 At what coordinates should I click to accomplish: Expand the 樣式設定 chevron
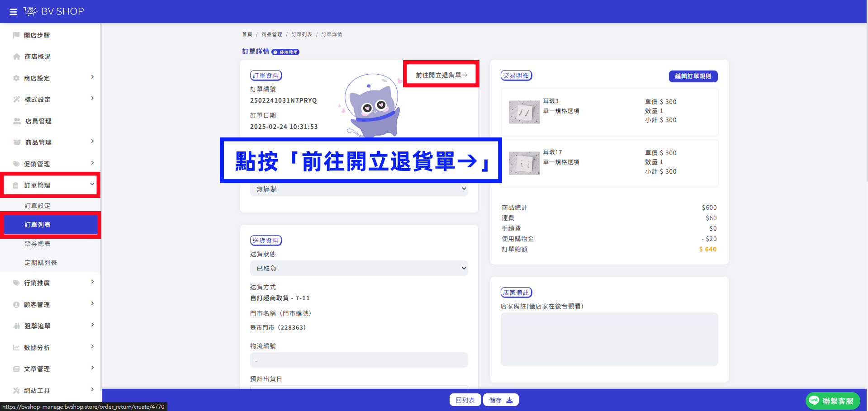click(92, 99)
